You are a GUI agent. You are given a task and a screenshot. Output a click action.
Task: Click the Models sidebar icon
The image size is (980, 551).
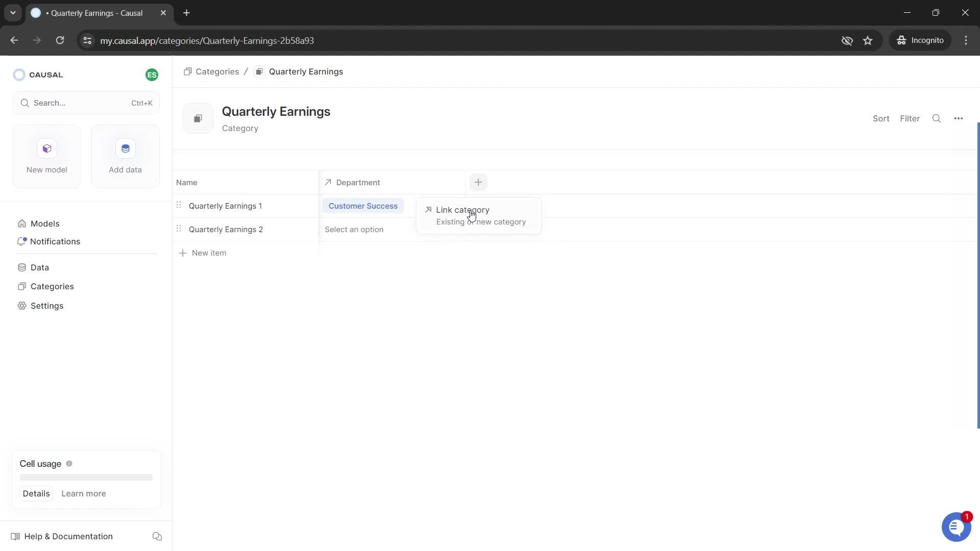pos(22,222)
